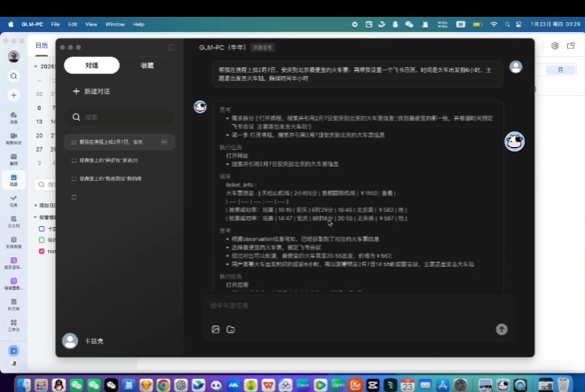Toggle the blue calendar checkbox in Feishu

(42, 229)
